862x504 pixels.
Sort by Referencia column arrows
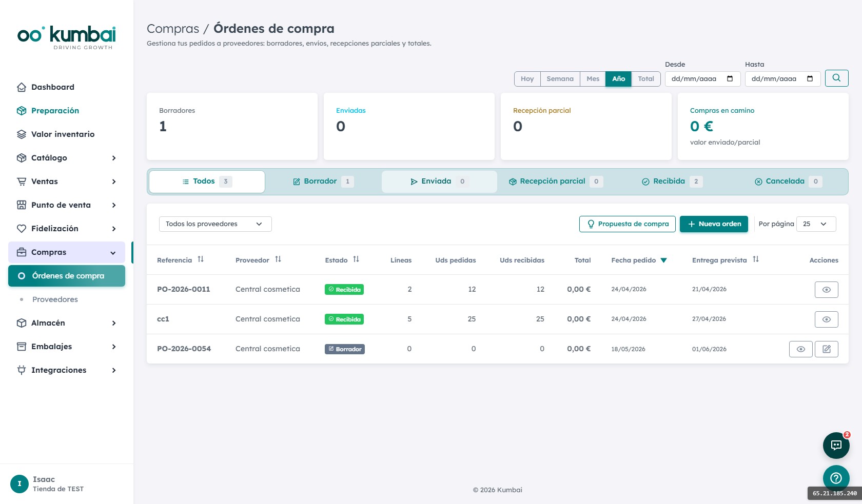201,259
